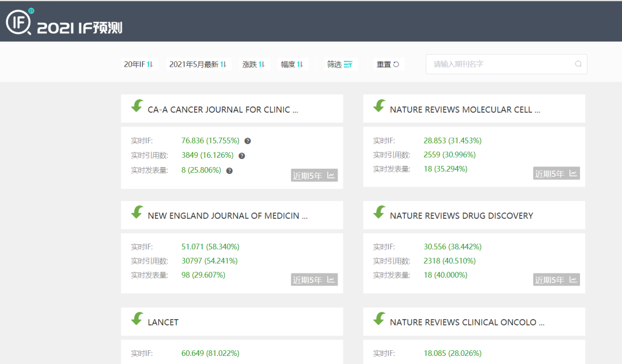Click help icon next to 76.836 (15.755%)
622x364 pixels.
(x=248, y=141)
